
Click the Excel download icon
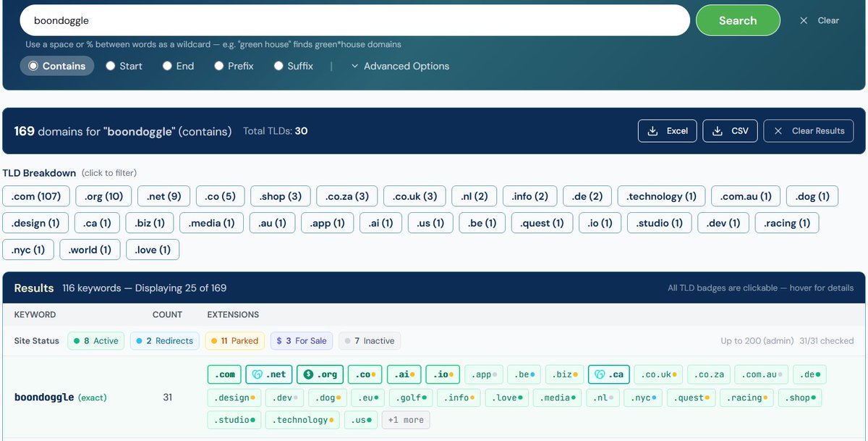point(652,131)
